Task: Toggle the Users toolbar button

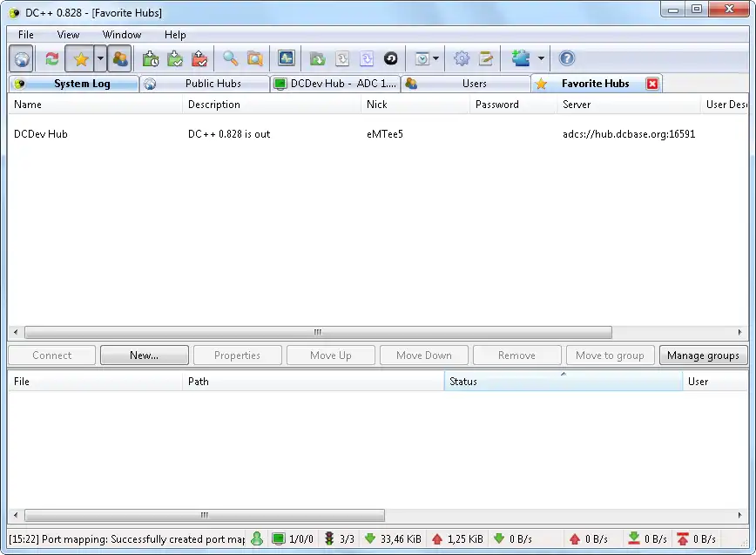Action: (119, 59)
